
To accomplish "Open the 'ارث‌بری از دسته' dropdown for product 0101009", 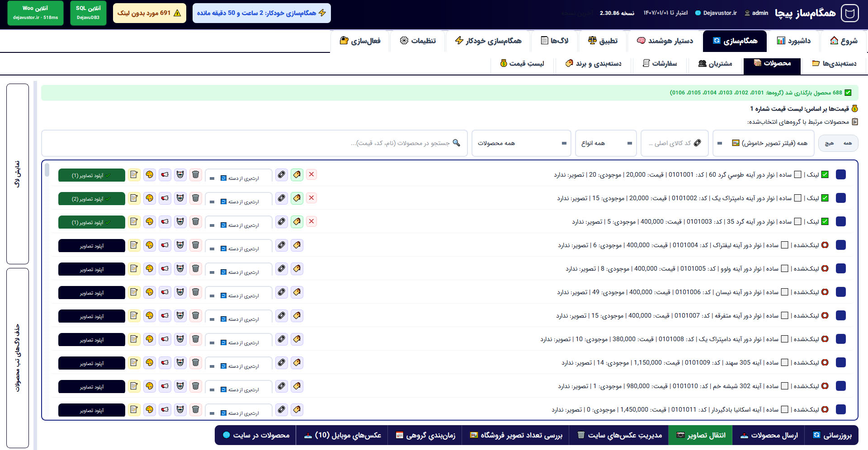I will (239, 364).
